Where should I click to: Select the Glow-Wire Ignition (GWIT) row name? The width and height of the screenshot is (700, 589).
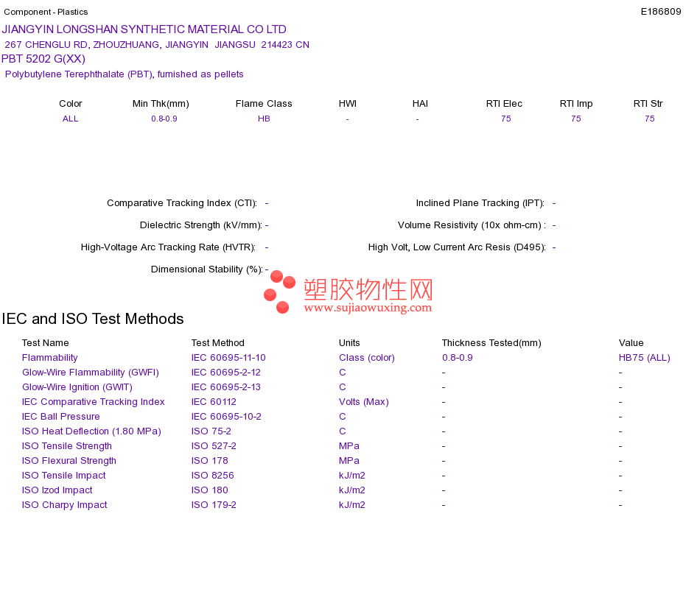[77, 387]
